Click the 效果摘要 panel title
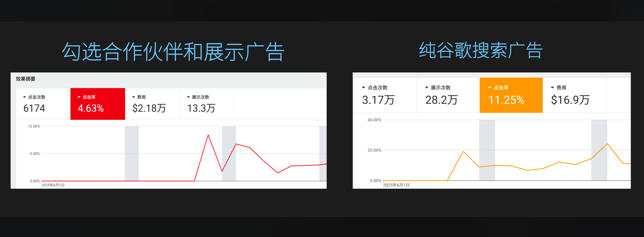644x237 pixels. click(26, 79)
